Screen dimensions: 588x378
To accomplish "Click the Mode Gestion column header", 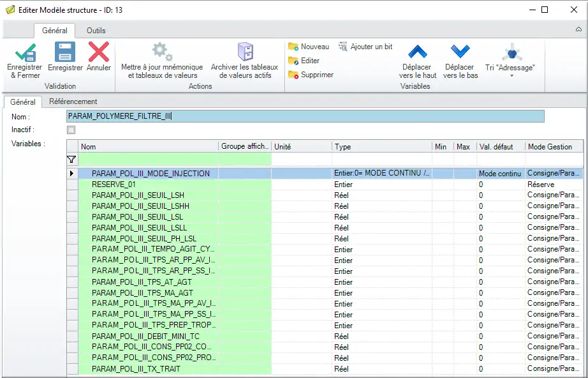I will tap(554, 146).
